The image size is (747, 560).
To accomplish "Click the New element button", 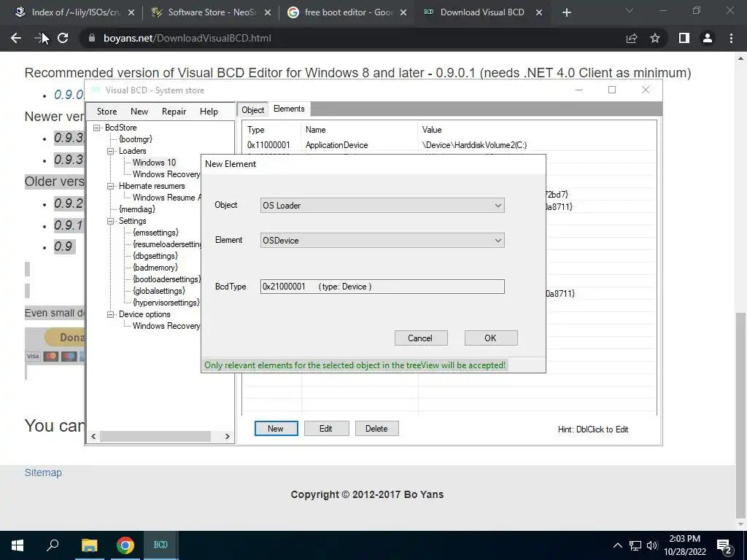I will point(276,429).
